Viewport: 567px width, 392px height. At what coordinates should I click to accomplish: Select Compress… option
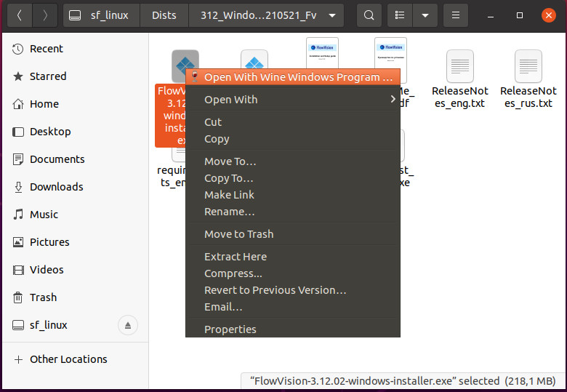click(x=292, y=273)
